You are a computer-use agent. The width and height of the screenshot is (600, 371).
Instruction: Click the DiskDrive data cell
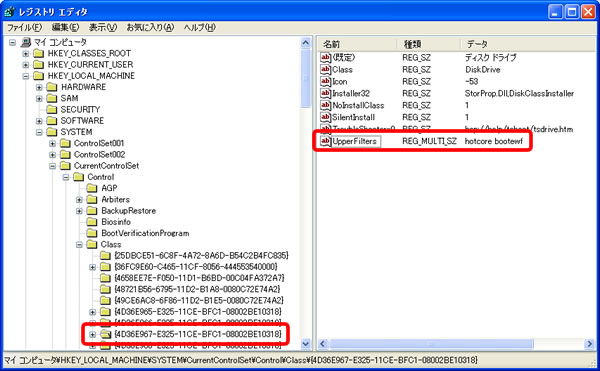[483, 70]
